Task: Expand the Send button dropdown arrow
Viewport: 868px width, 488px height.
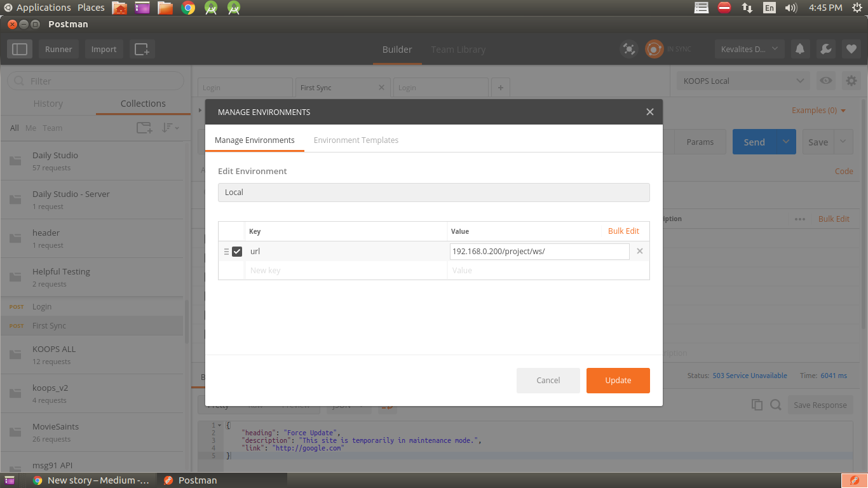Action: (786, 142)
